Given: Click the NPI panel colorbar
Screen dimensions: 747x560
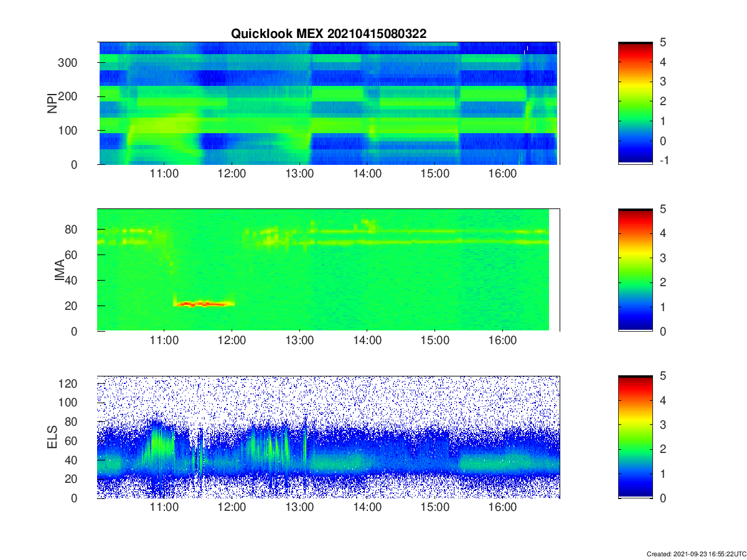Looking at the screenshot, I should [635, 103].
